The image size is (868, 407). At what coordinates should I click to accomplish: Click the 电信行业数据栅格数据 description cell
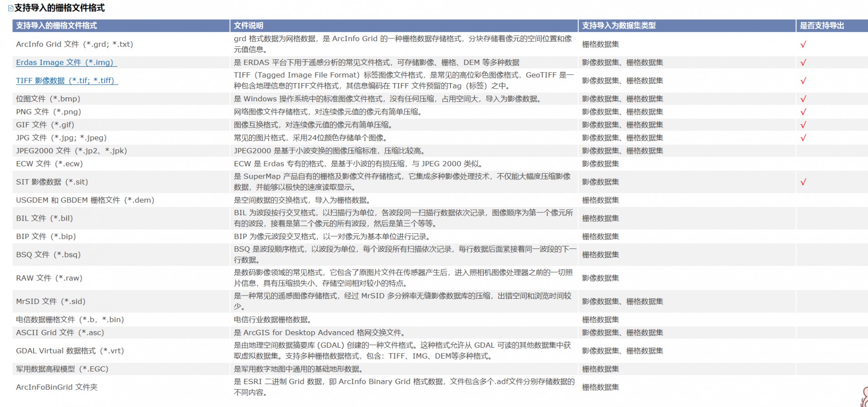[404, 320]
